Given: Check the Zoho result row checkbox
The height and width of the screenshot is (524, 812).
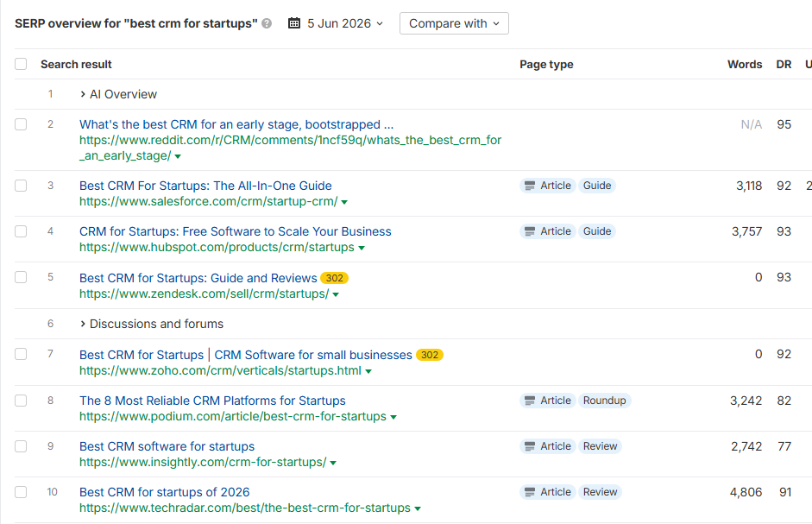Looking at the screenshot, I should click(x=21, y=354).
